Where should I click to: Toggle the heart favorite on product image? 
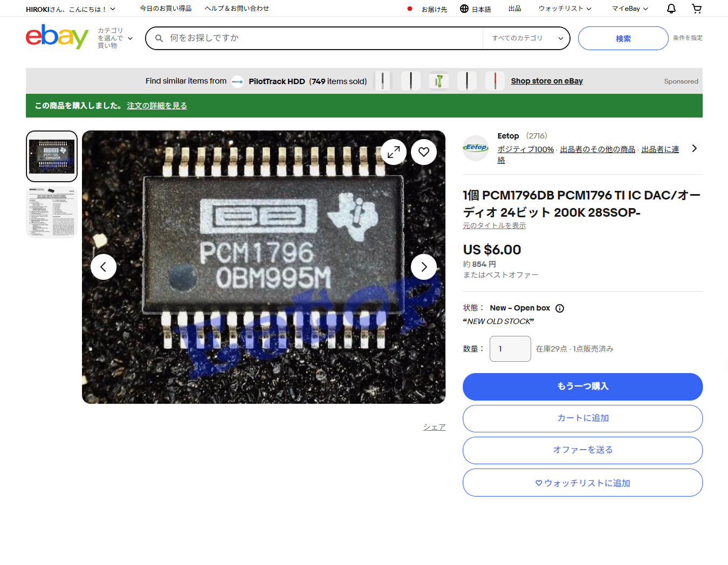[x=424, y=153]
